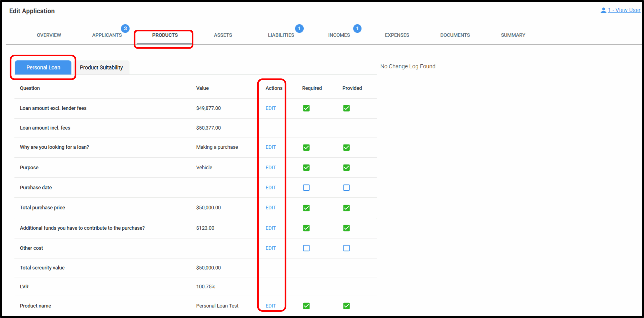The height and width of the screenshot is (318, 644).
Task: Click the Liabilities count badge
Action: pos(299,28)
